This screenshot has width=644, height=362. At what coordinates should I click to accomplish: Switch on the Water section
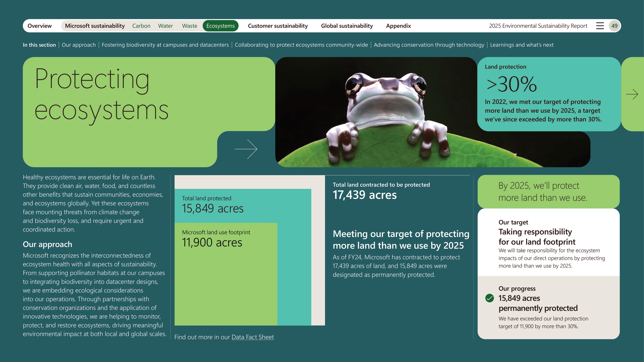165,26
